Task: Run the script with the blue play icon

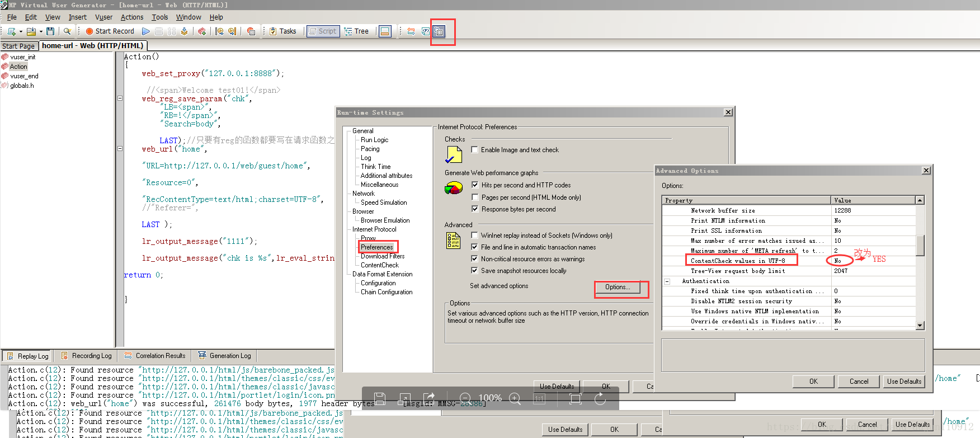Action: point(146,31)
